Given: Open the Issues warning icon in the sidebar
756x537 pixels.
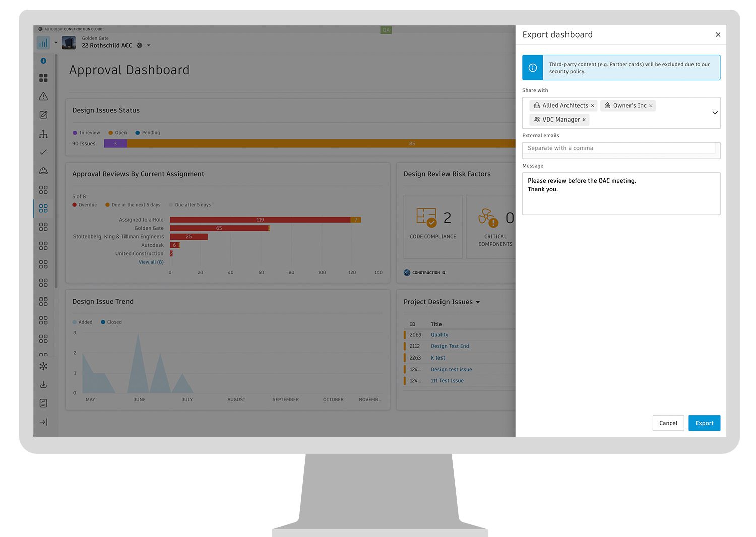Looking at the screenshot, I should pos(43,96).
